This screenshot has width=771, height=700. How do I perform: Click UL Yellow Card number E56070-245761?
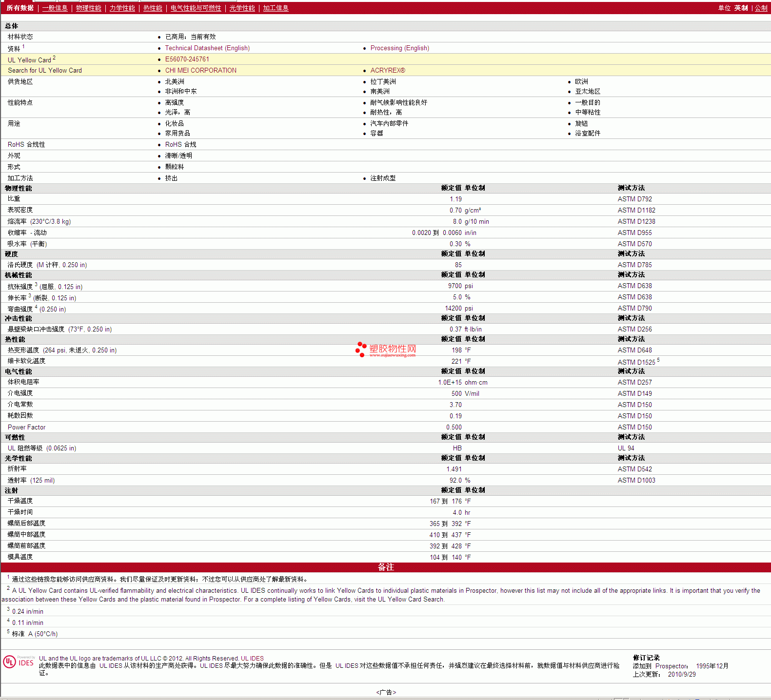pyautogui.click(x=187, y=59)
